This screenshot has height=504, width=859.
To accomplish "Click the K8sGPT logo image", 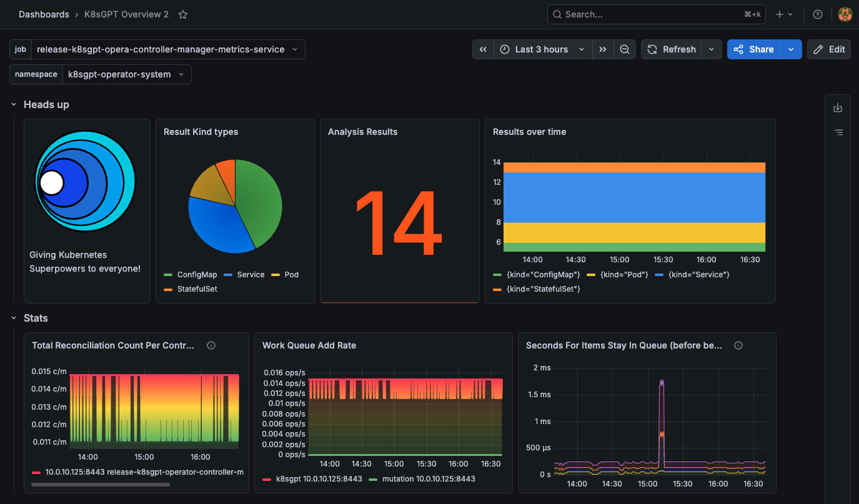I will (85, 182).
